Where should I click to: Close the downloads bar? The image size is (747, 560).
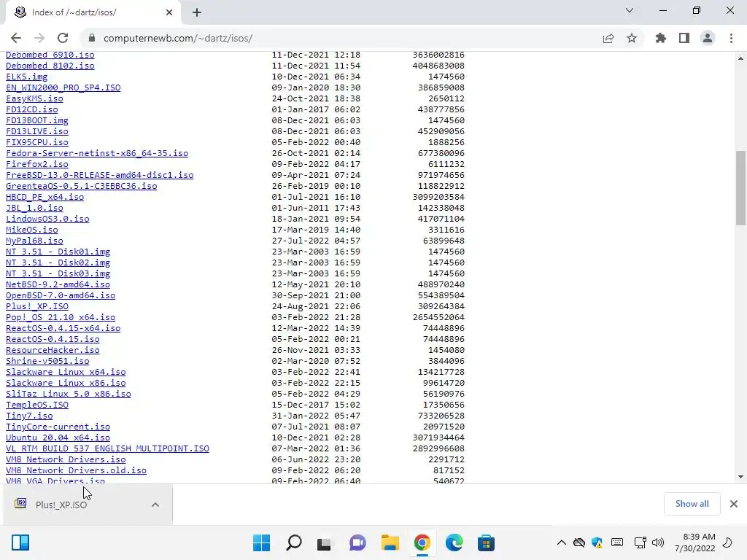(734, 504)
